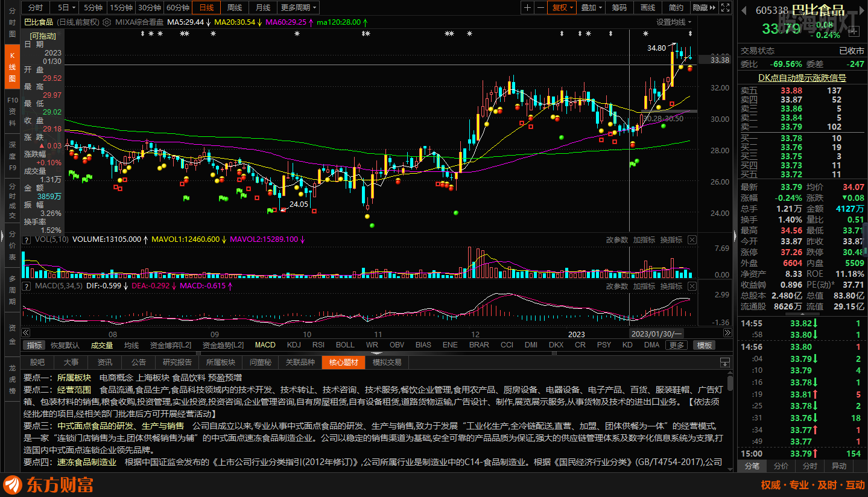Open 分价表 sidebar section
This screenshot has height=497, width=868.
click(x=12, y=245)
